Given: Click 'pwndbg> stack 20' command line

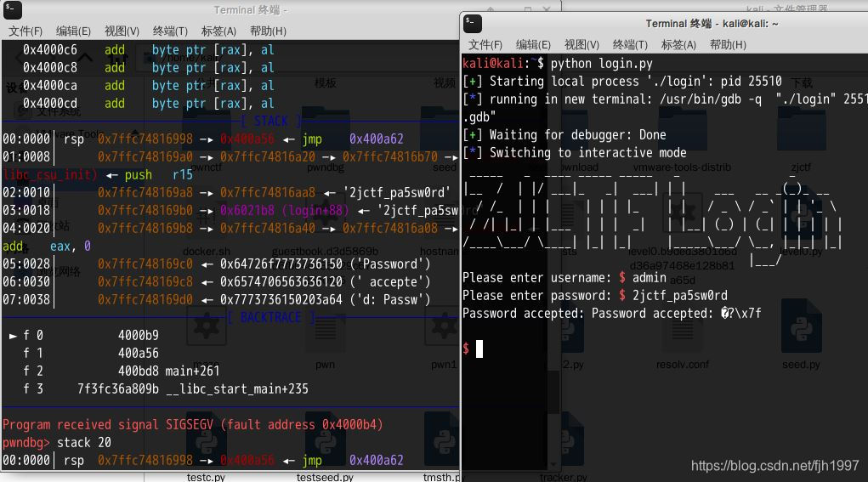Looking at the screenshot, I should (x=57, y=443).
